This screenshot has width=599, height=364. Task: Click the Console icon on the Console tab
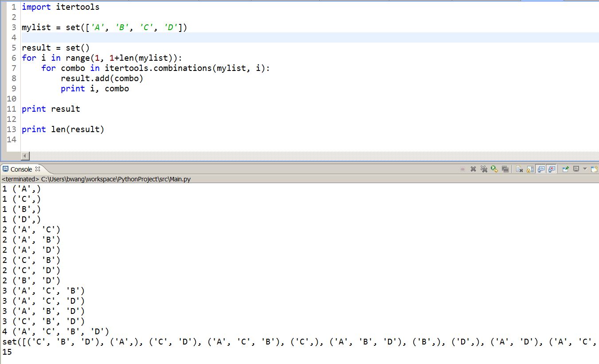click(4, 169)
